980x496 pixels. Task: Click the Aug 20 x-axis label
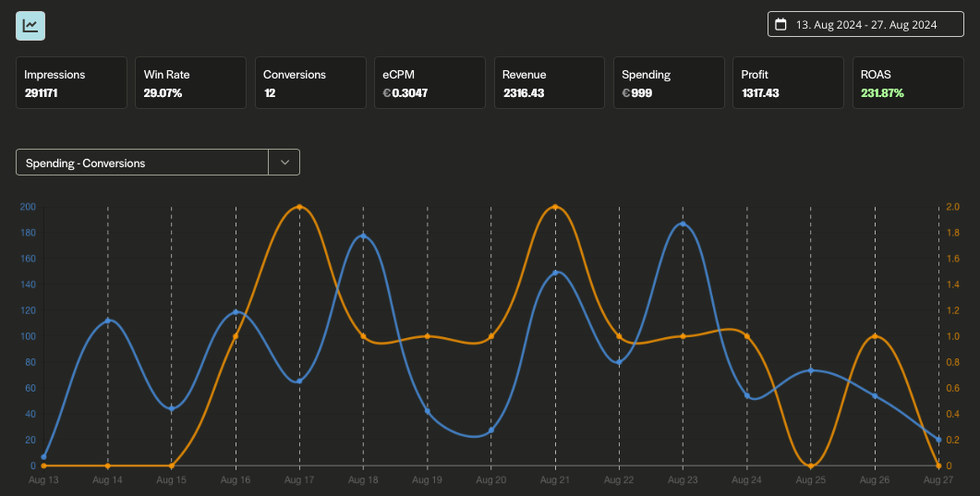490,480
